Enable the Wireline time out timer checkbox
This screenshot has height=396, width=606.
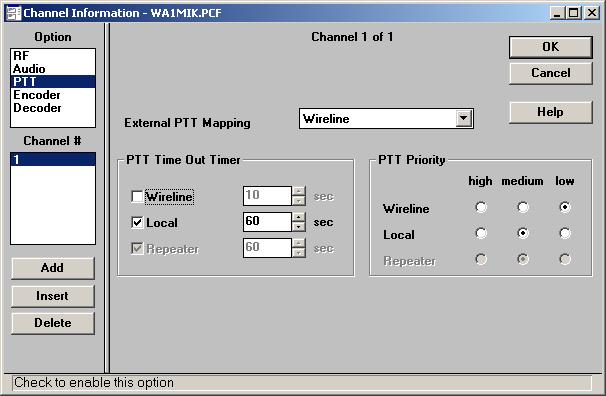tap(137, 196)
